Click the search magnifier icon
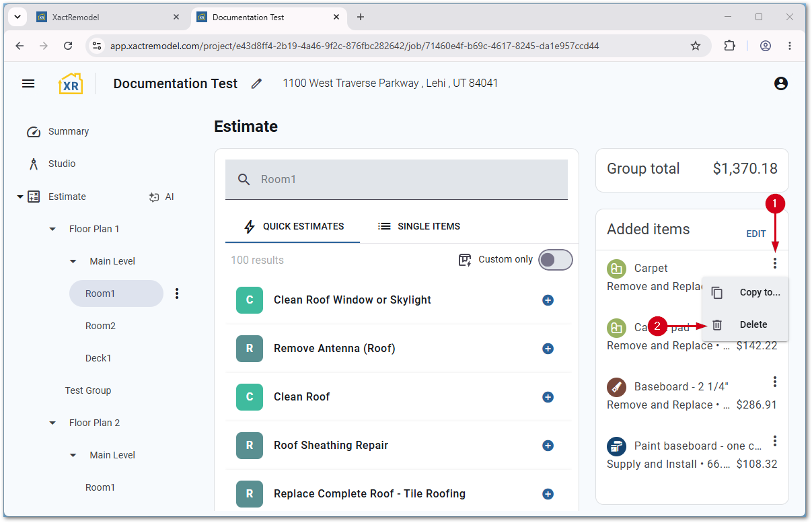 point(244,179)
